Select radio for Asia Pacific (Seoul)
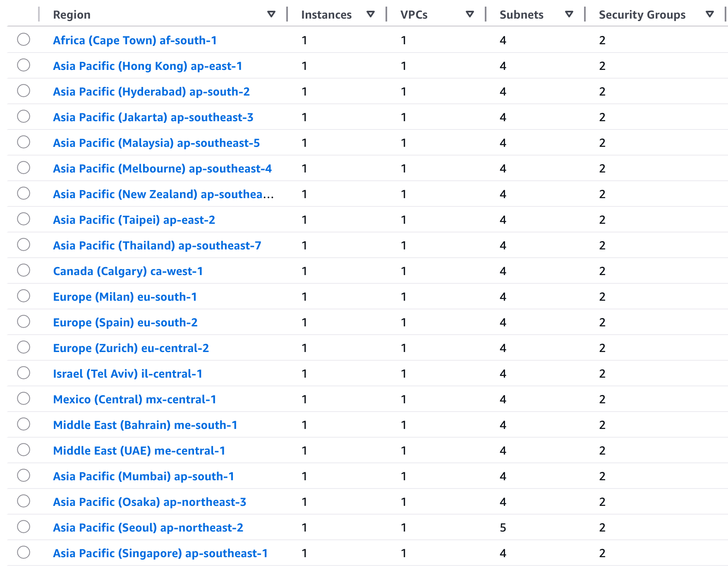Image resolution: width=728 pixels, height=570 pixels. 24,527
